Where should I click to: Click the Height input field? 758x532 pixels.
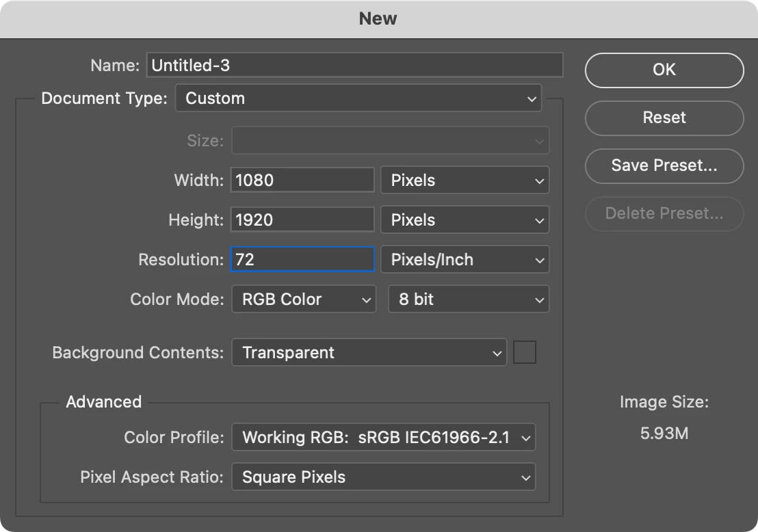point(302,220)
